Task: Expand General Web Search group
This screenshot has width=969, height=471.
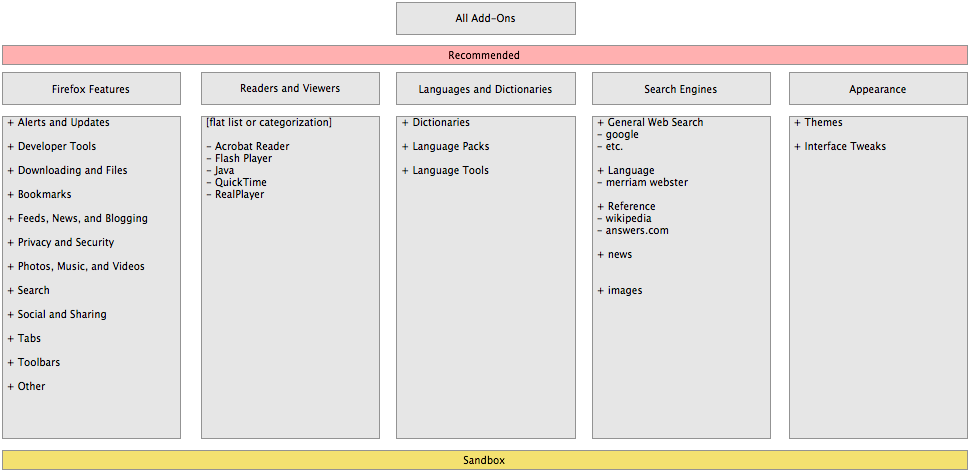Action: tap(654, 122)
